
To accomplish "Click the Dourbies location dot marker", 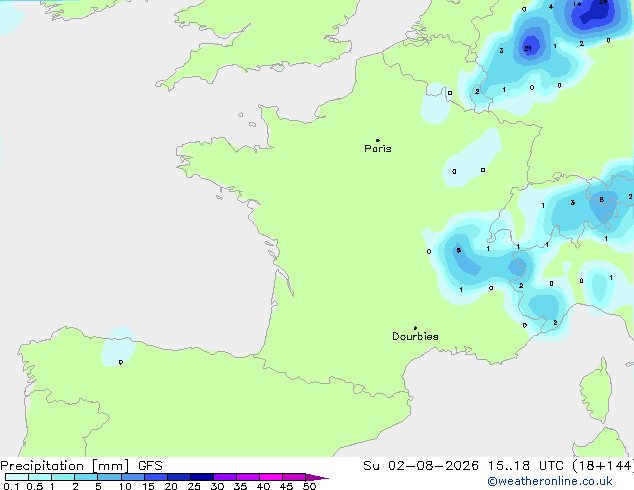I will [x=415, y=328].
